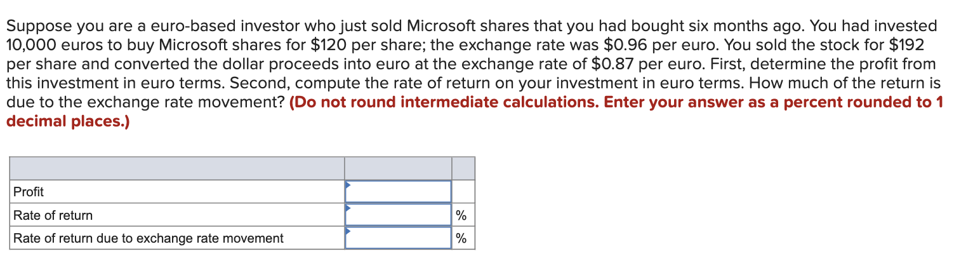The width and height of the screenshot is (980, 263).
Task: Click percent sign in the exchange rate movement row
Action: click(x=461, y=239)
